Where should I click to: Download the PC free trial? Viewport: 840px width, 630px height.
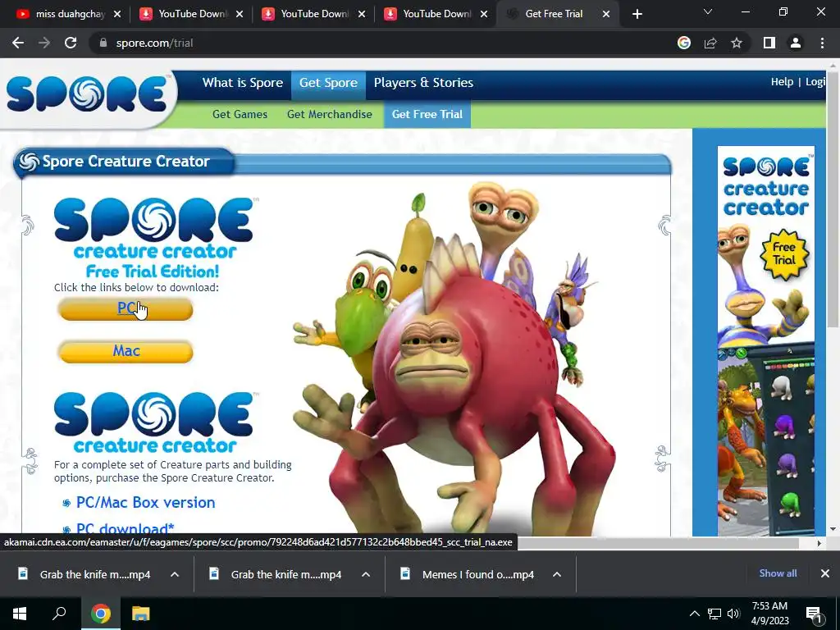tap(126, 309)
